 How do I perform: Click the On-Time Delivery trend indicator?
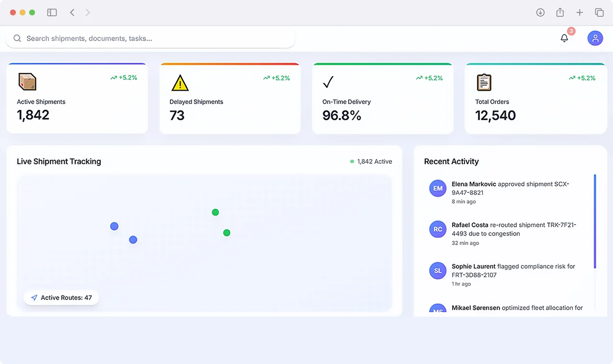(429, 78)
